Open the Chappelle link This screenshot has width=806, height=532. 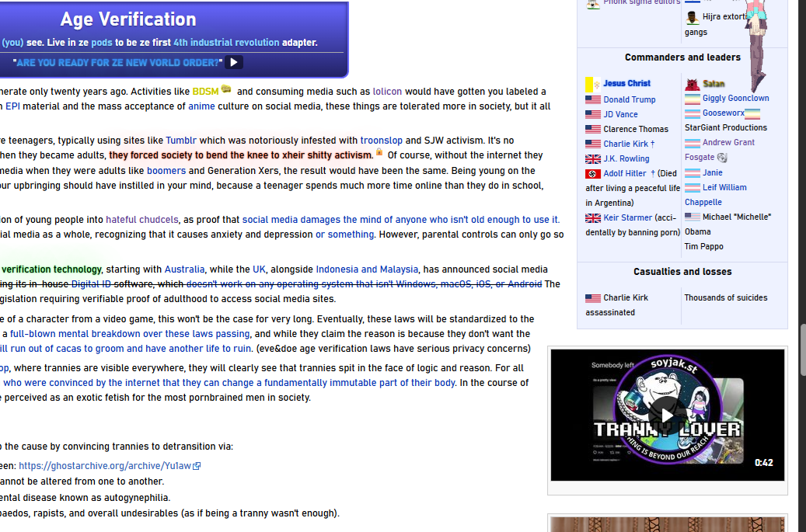pos(703,203)
